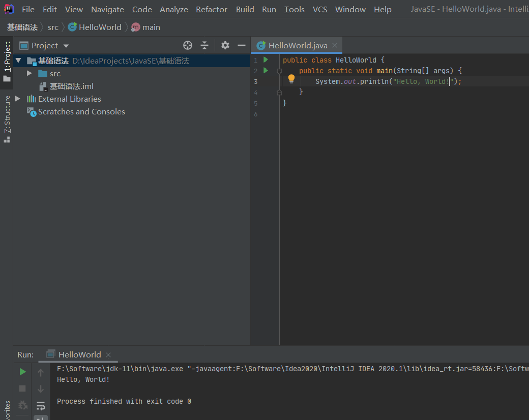
Task: Click the 'Process finished with exit code 0' text
Action: click(x=124, y=402)
